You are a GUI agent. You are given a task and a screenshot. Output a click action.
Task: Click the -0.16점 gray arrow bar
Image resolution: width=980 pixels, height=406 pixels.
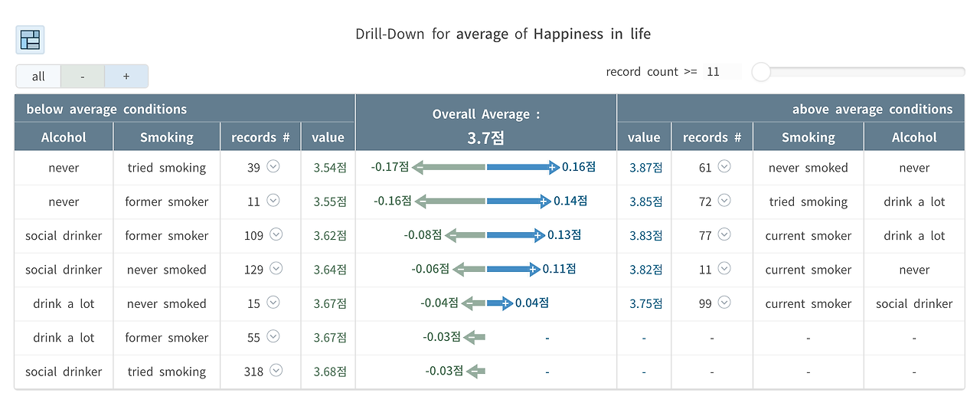(450, 201)
